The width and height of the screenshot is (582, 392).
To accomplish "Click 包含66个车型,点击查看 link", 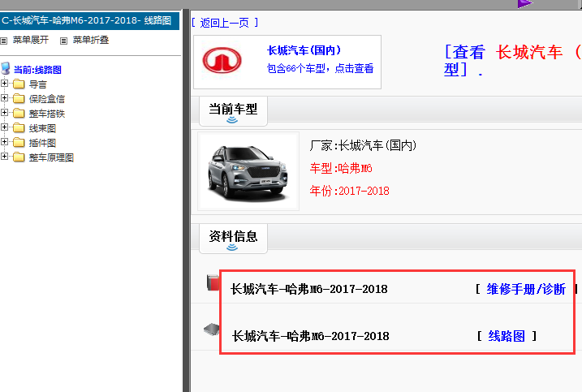I will coord(320,68).
